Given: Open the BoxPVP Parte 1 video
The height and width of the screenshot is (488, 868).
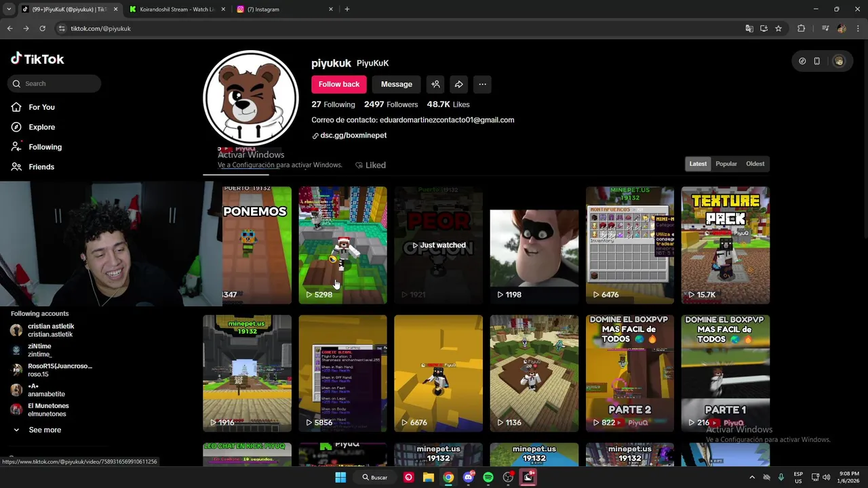Looking at the screenshot, I should click(x=726, y=373).
